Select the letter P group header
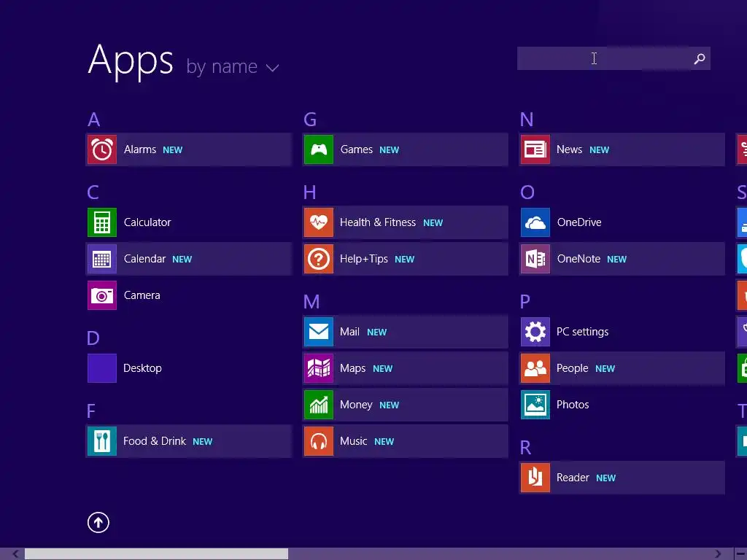747x560 pixels. tap(525, 302)
